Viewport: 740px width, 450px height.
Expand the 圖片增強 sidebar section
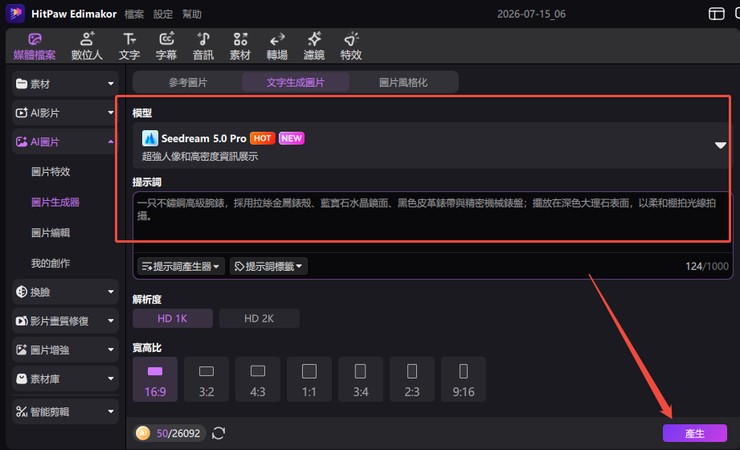[x=65, y=350]
